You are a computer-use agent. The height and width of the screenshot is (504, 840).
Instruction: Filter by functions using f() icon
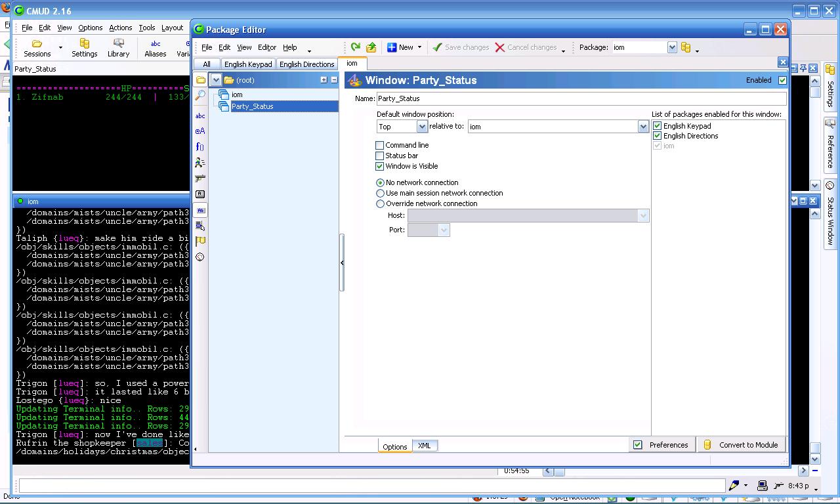(200, 146)
